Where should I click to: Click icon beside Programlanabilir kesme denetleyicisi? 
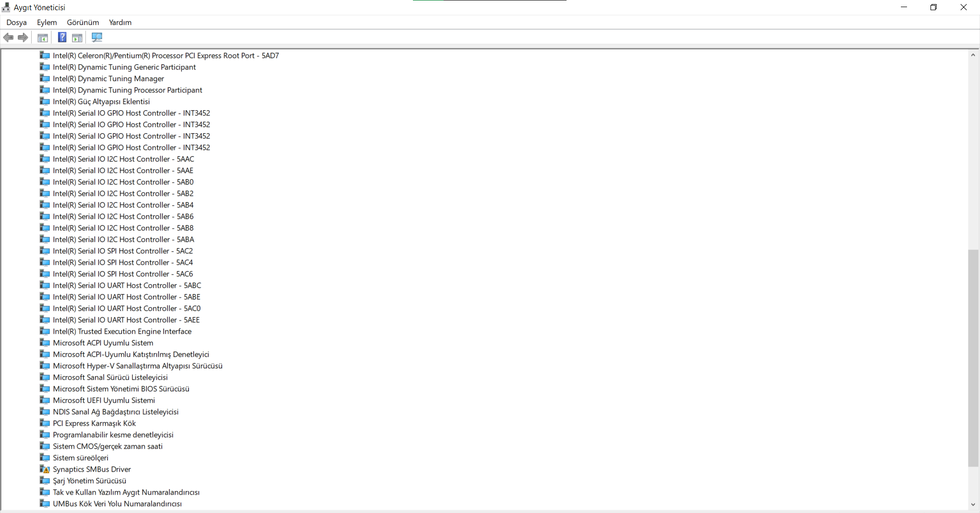coord(45,435)
